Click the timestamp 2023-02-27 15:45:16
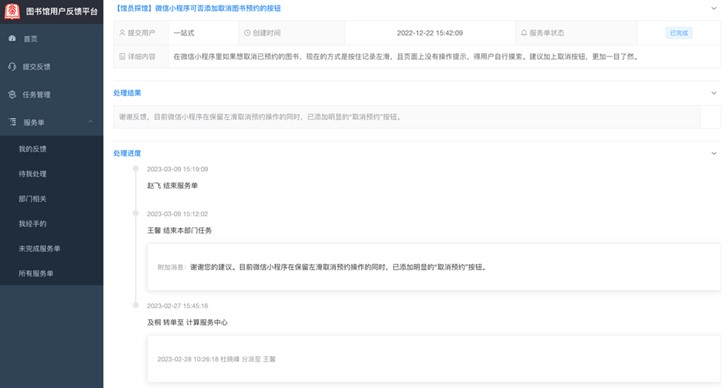728x388 pixels. click(x=177, y=306)
